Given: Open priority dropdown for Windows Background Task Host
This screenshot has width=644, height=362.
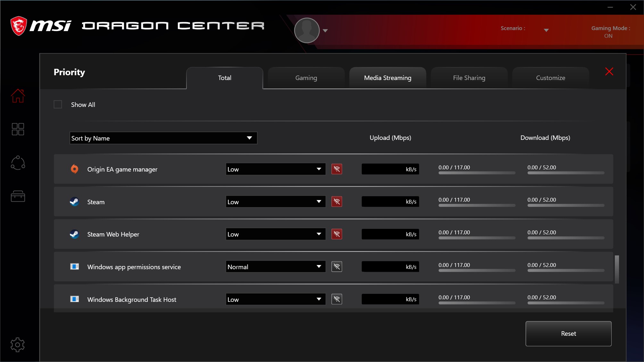Looking at the screenshot, I should 276,299.
